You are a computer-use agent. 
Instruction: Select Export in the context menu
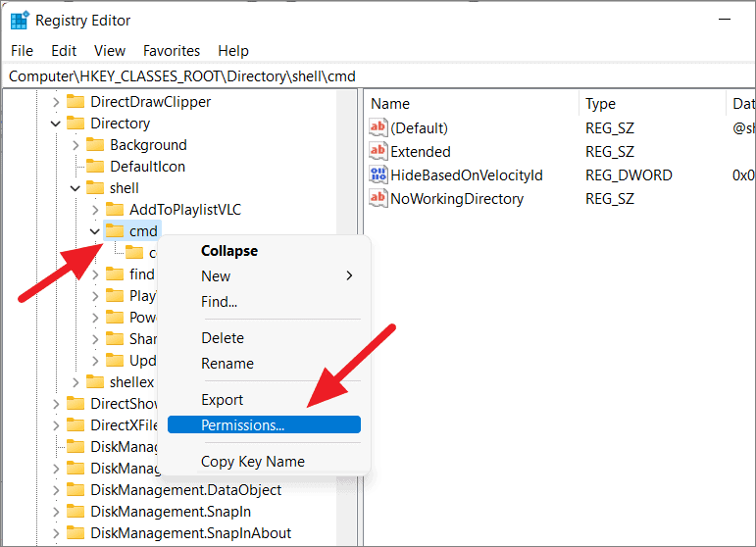click(x=264, y=400)
